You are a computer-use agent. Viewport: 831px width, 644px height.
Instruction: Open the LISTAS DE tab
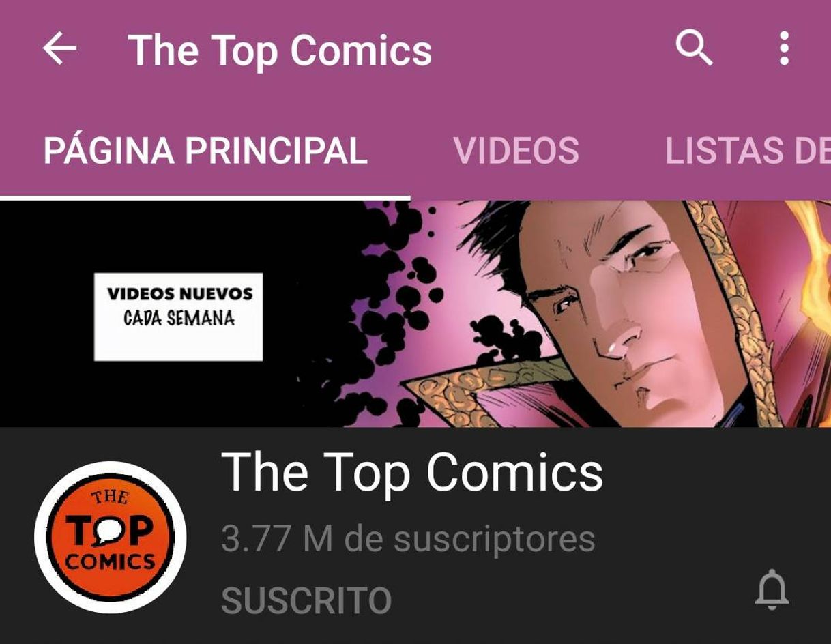[x=748, y=151]
